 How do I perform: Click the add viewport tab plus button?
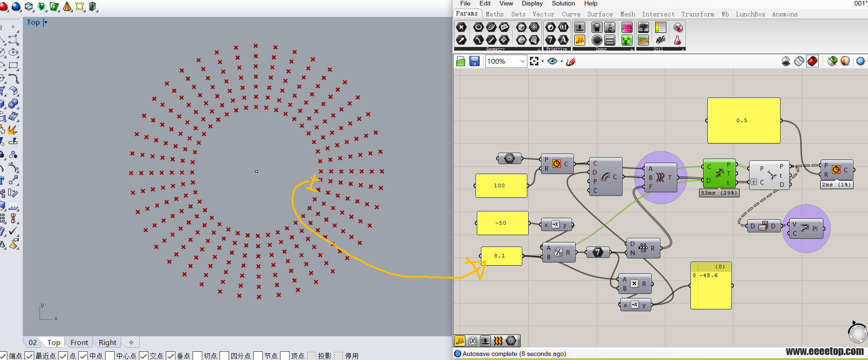pos(131,342)
